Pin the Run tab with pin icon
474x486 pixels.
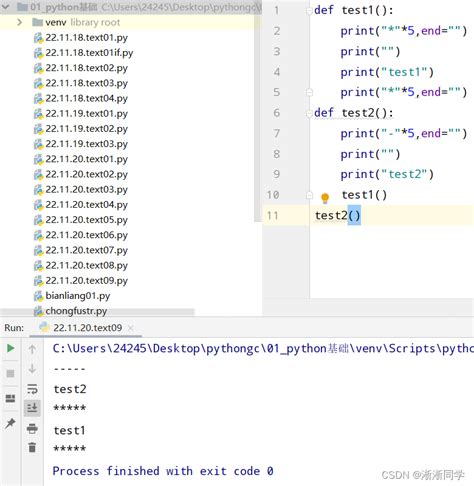click(10, 423)
